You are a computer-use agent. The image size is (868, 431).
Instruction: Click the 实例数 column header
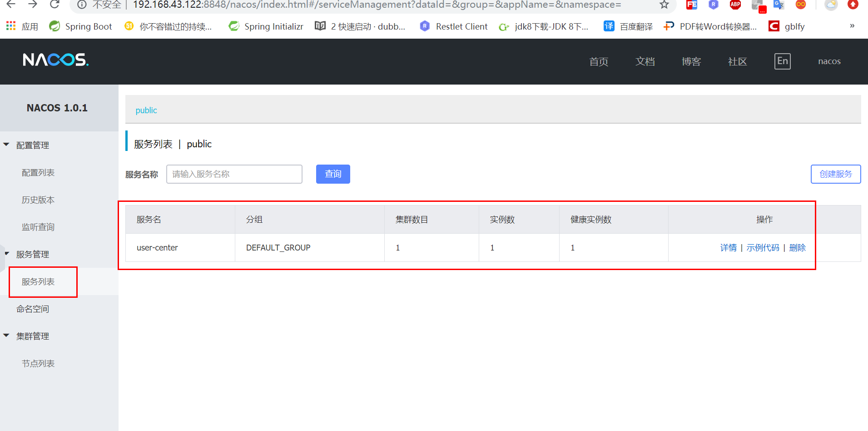[519, 220]
